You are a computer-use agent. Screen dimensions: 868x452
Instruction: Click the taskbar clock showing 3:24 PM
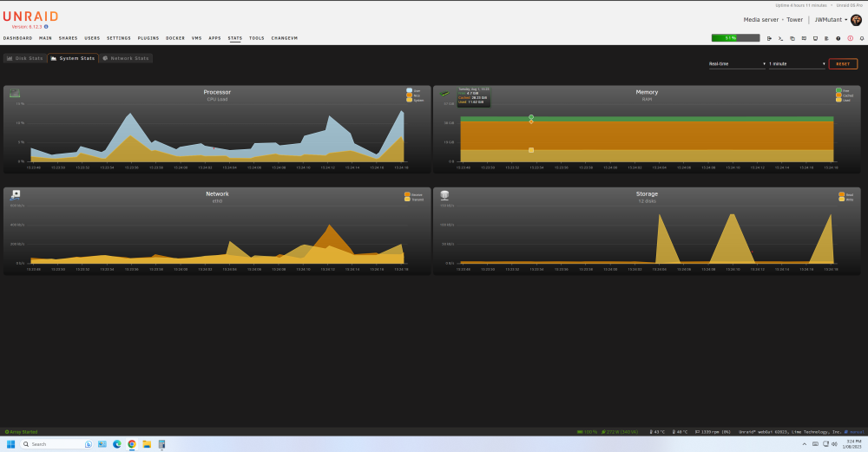(x=853, y=443)
